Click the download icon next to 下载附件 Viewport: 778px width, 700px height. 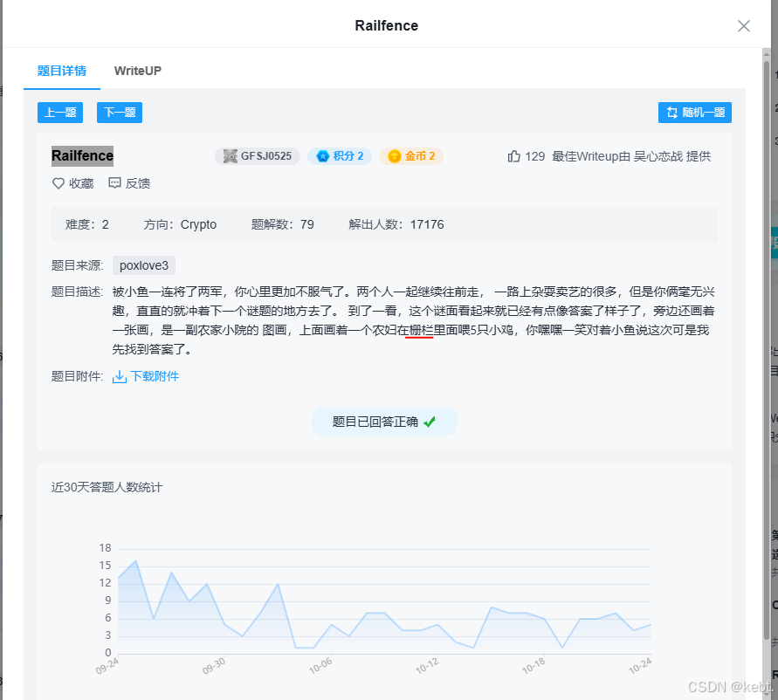point(119,377)
